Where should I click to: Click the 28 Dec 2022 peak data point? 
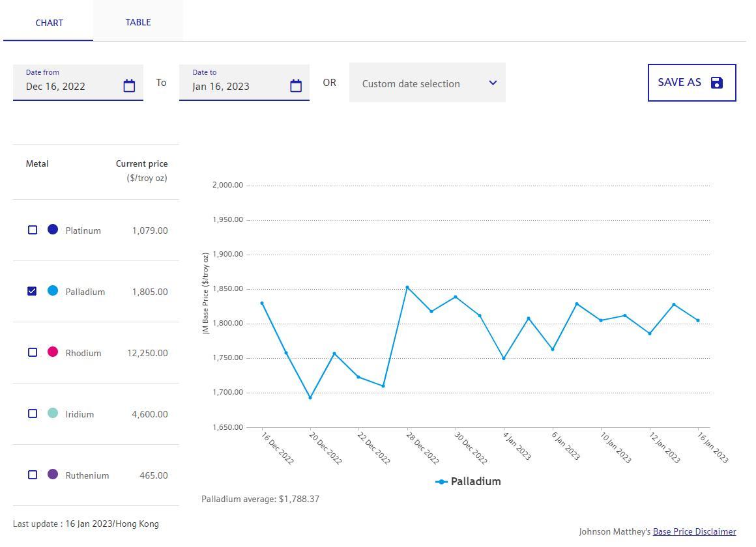click(407, 287)
